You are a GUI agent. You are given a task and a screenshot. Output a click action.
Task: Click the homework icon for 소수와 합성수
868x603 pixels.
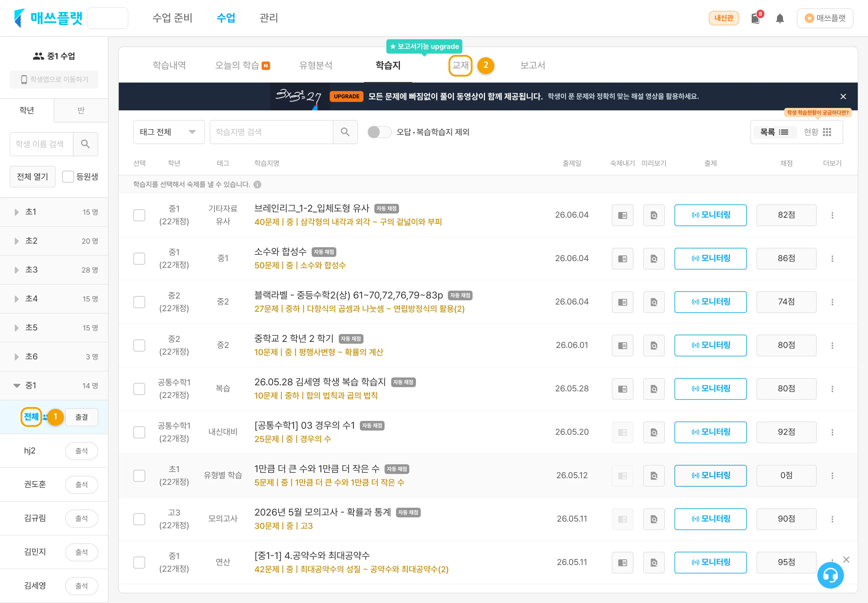(x=622, y=258)
